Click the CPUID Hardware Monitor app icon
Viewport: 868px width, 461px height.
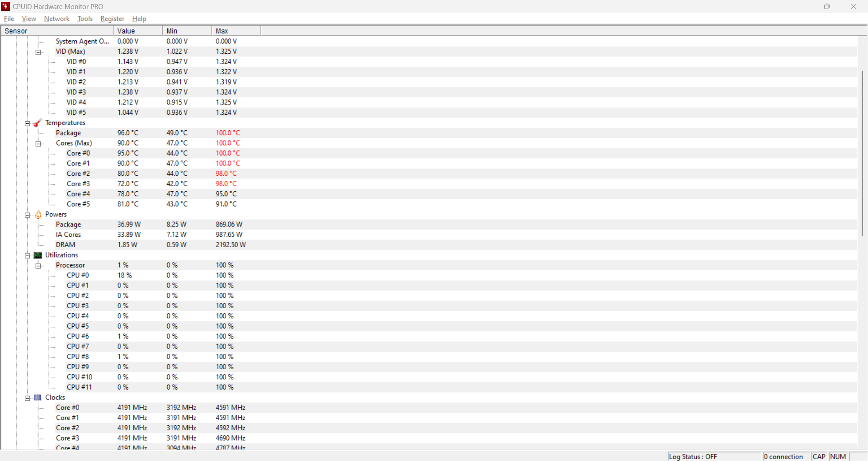pyautogui.click(x=5, y=6)
